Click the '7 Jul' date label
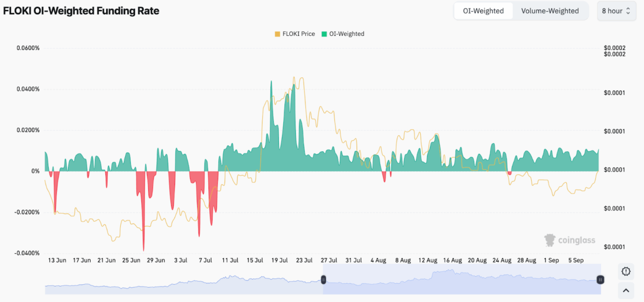This screenshot has height=302, width=644. click(x=206, y=260)
